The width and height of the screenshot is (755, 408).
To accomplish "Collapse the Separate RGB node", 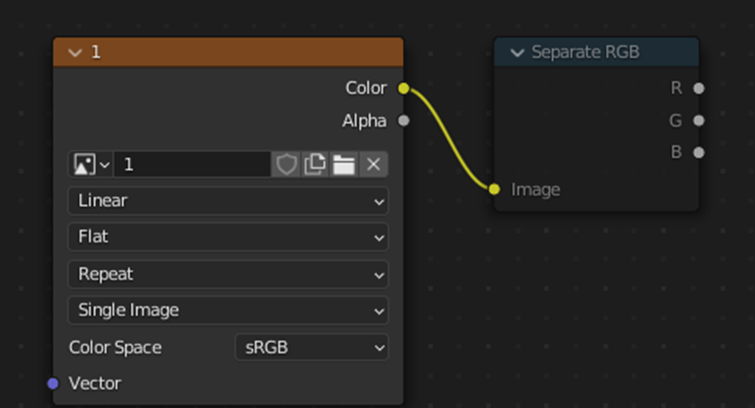I will 517,52.
